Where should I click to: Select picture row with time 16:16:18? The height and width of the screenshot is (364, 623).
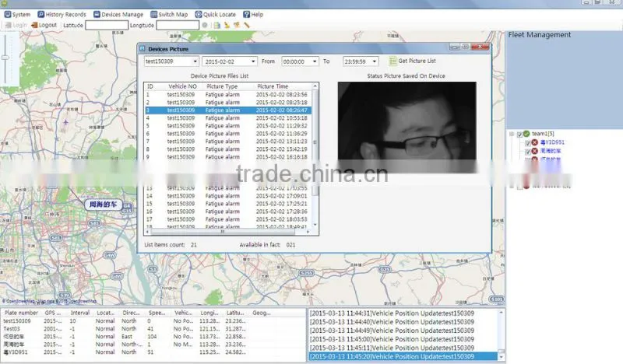pos(228,157)
